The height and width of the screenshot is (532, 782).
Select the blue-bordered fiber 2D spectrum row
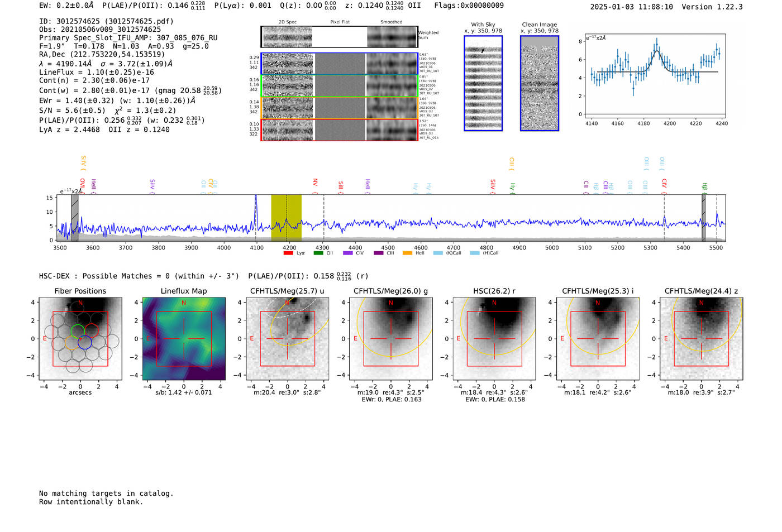340,64
